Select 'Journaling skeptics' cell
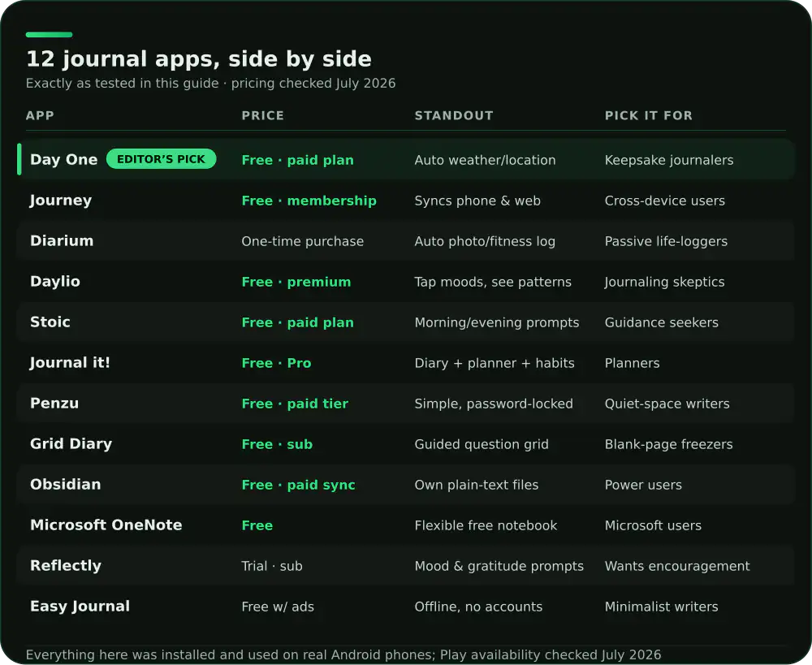Viewport: 812px width, 665px height. [x=664, y=282]
